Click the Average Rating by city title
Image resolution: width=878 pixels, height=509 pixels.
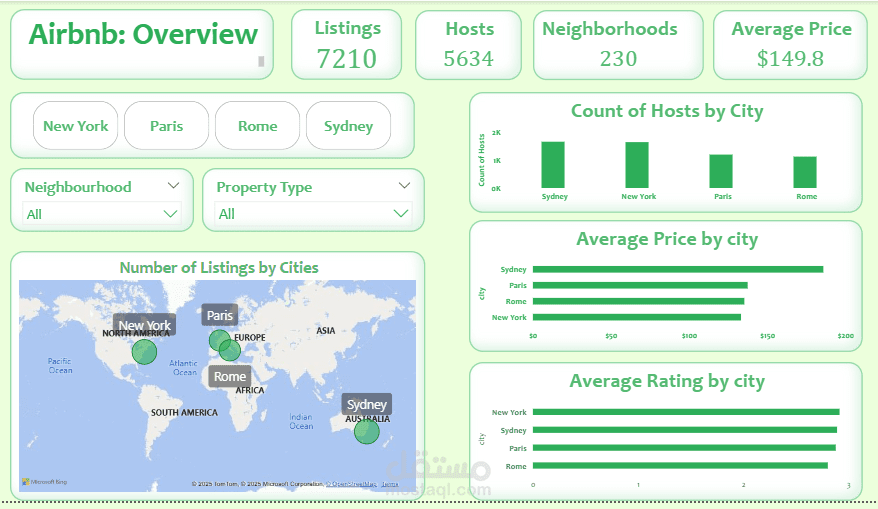(x=667, y=381)
